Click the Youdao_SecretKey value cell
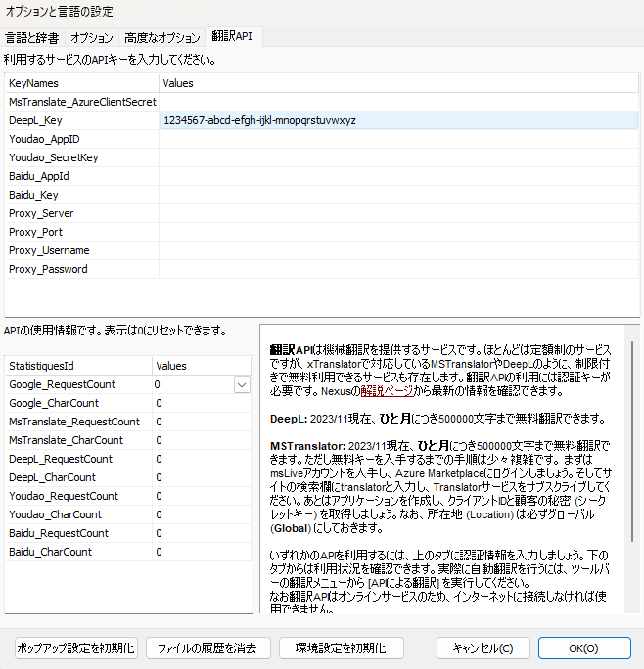Viewport: 644px width, 669px height. point(399,157)
